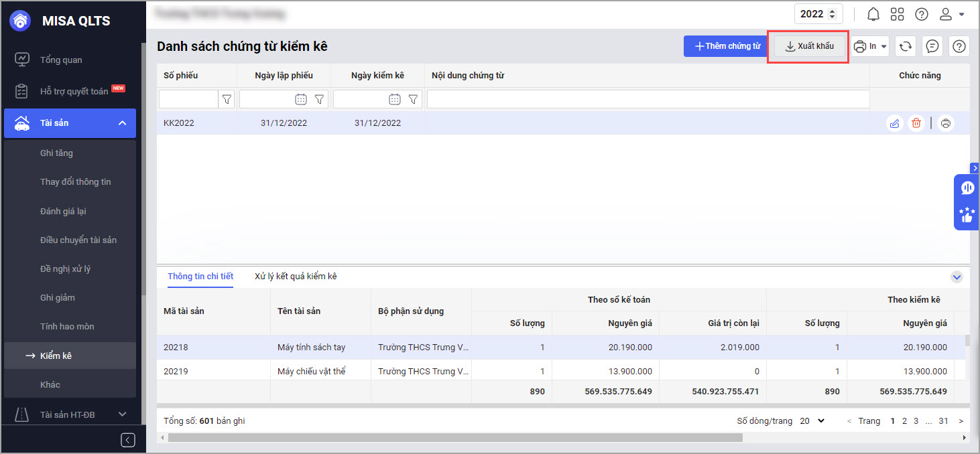Viewport: 980px width, 454px height.
Task: Open the year 2022 selector
Action: coord(818,14)
